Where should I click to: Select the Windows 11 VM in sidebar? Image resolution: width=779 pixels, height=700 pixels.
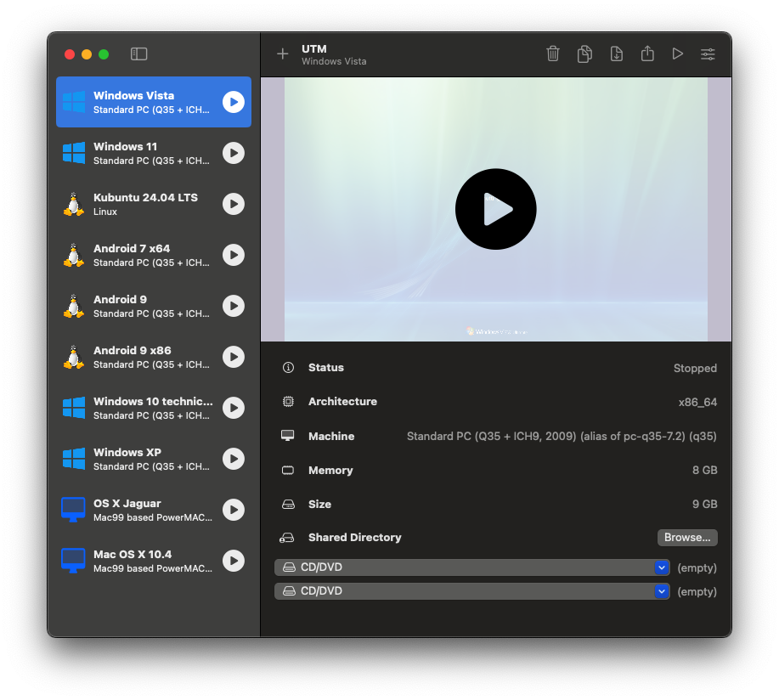(144, 153)
